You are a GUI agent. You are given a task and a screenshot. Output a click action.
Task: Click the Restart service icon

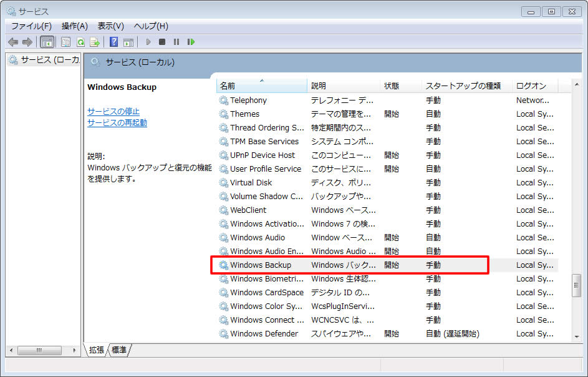tap(191, 42)
